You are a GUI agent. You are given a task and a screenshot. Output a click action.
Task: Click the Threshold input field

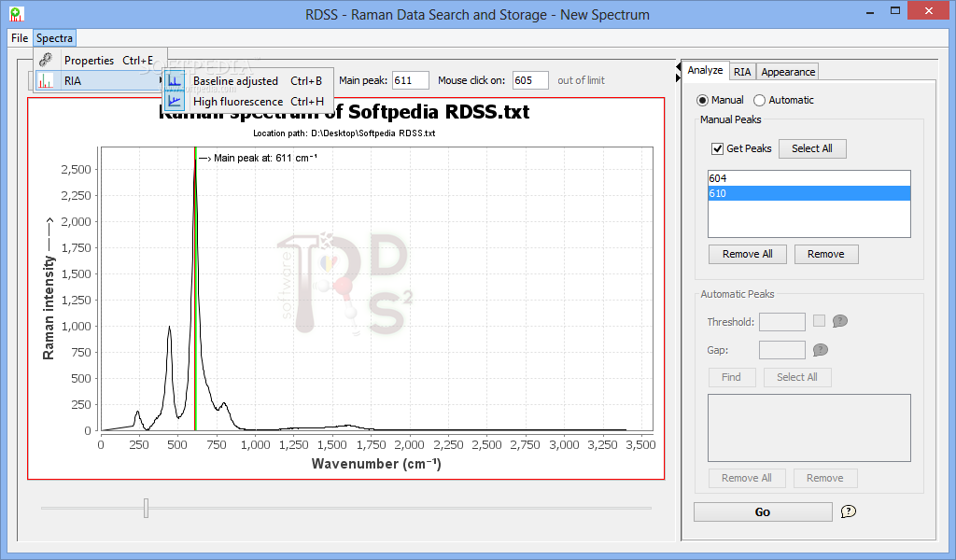782,322
